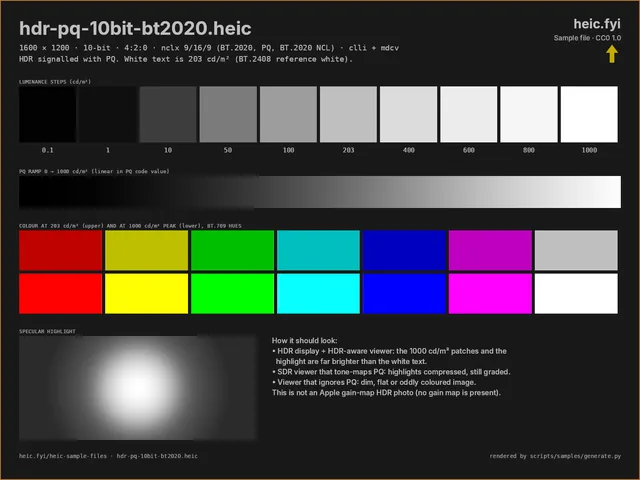Click the '400' luminance label
This screenshot has height=480, width=640.
(x=409, y=150)
